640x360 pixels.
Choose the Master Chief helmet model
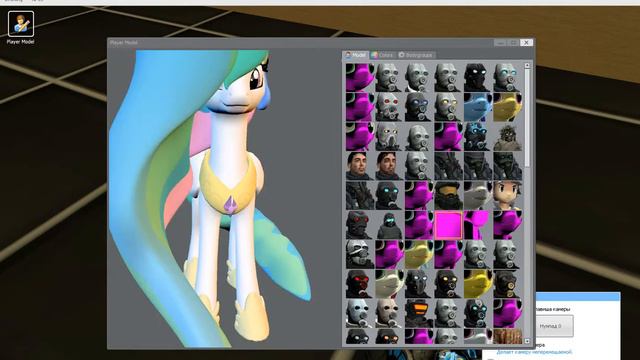coord(448,195)
